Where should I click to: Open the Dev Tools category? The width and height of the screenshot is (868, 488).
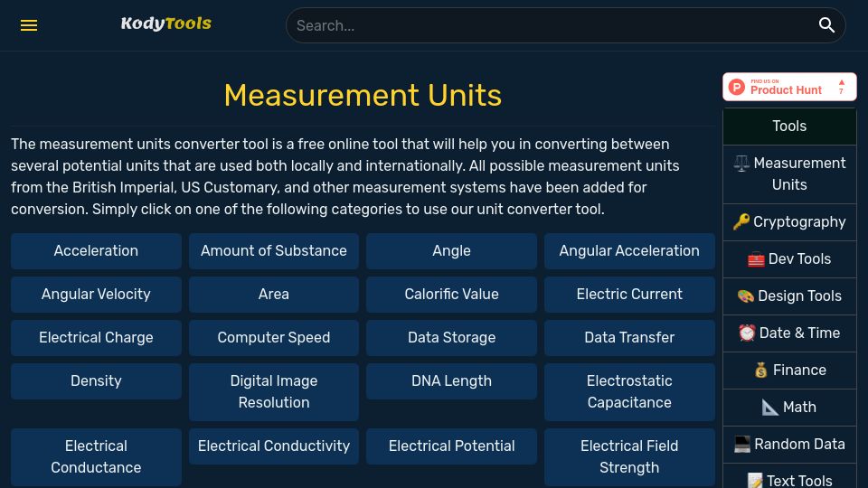pyautogui.click(x=789, y=259)
